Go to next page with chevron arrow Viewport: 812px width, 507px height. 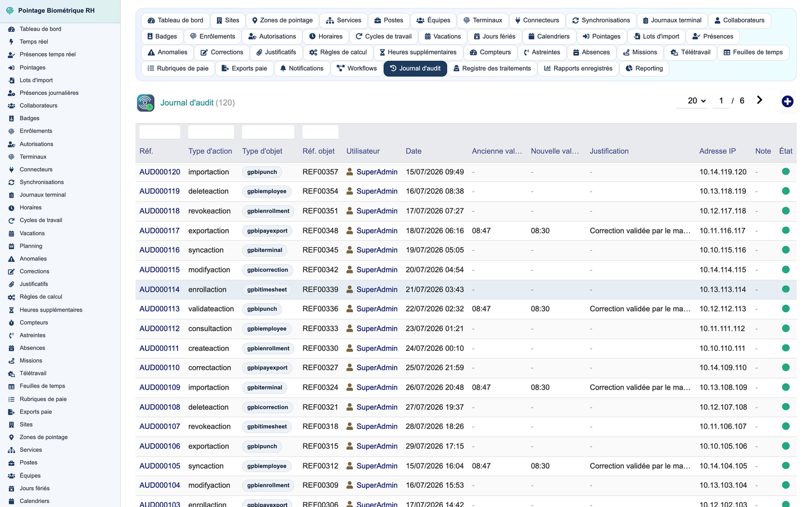759,100
